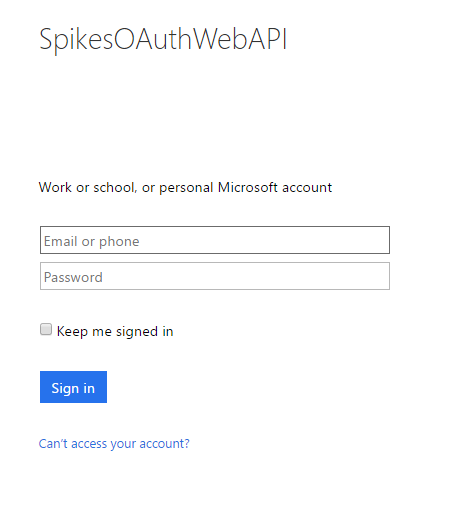Viewport: 467px width, 519px height.
Task: Click the word 'Microsoft' in the account description
Action: coord(248,187)
